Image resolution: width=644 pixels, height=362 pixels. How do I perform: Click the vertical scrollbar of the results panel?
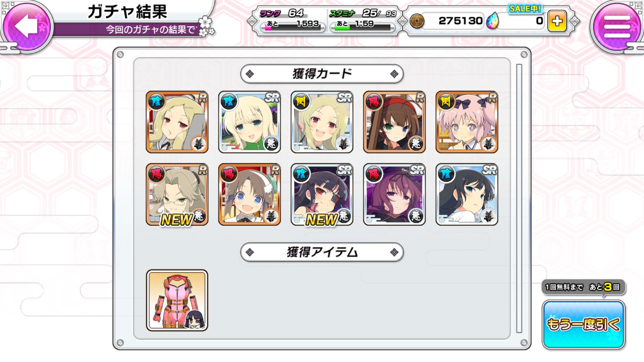[x=519, y=198]
